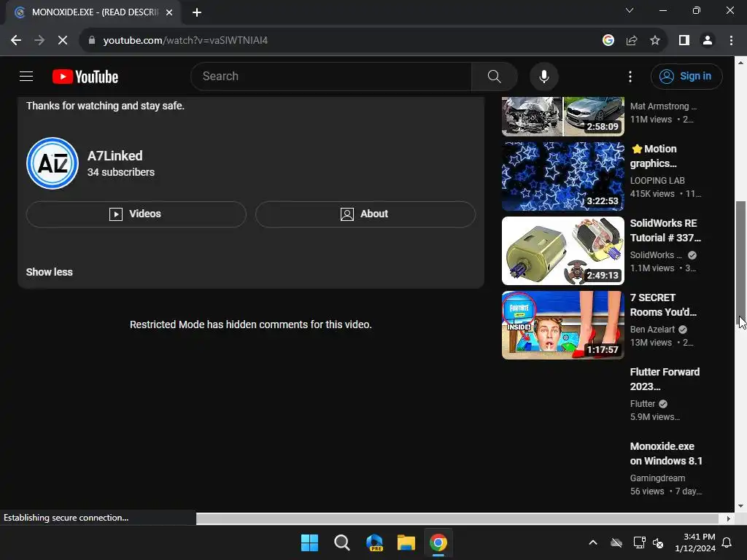This screenshot has height=560, width=747.
Task: Click the Motion graphics video title
Action: [654, 156]
